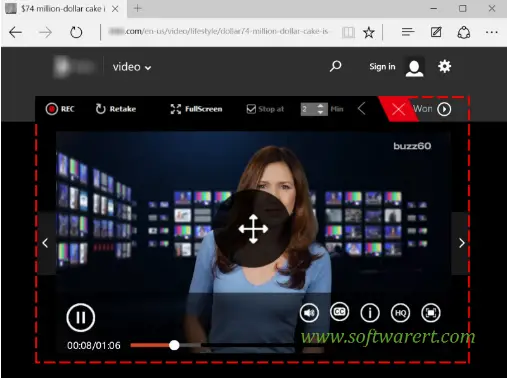Close the recorder with the red X
507x378 pixels.
(398, 109)
